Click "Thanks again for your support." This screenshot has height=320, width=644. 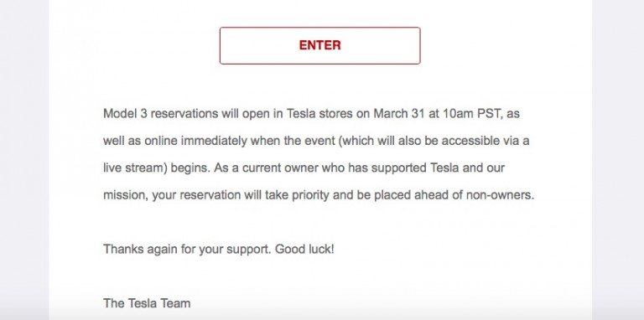tap(187, 249)
